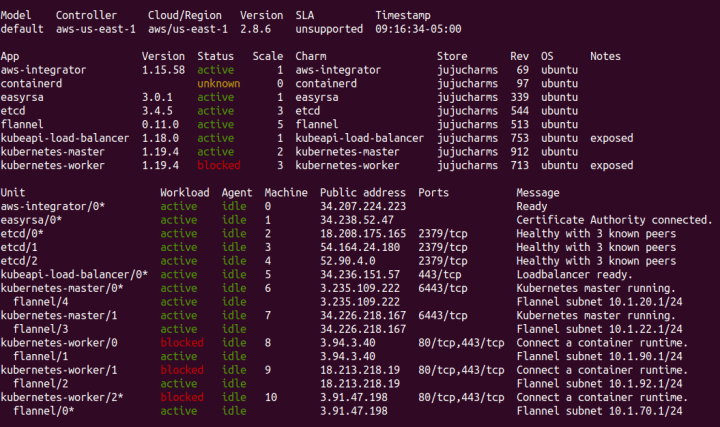Click the SLA value 'unsupported'

click(x=329, y=29)
